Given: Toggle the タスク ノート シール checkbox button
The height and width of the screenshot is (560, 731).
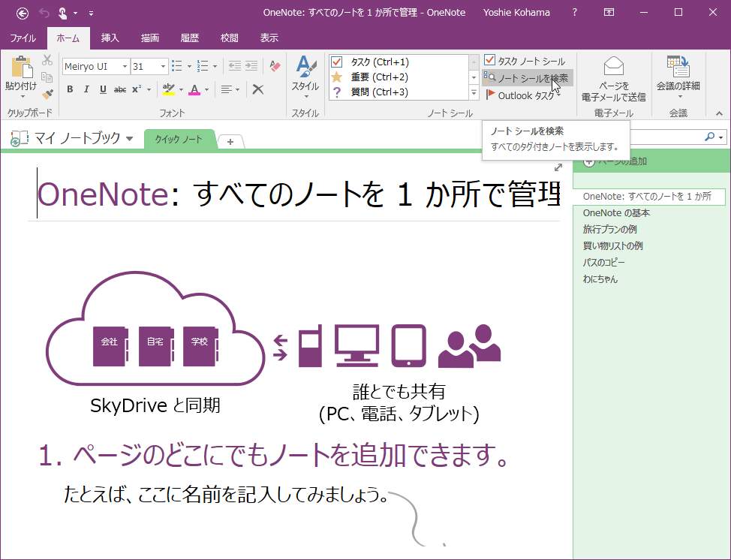Looking at the screenshot, I should pos(525,61).
